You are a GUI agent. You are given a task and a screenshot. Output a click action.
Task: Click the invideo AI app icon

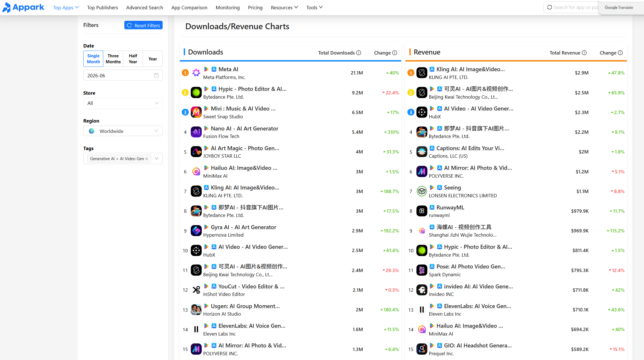pos(422,290)
